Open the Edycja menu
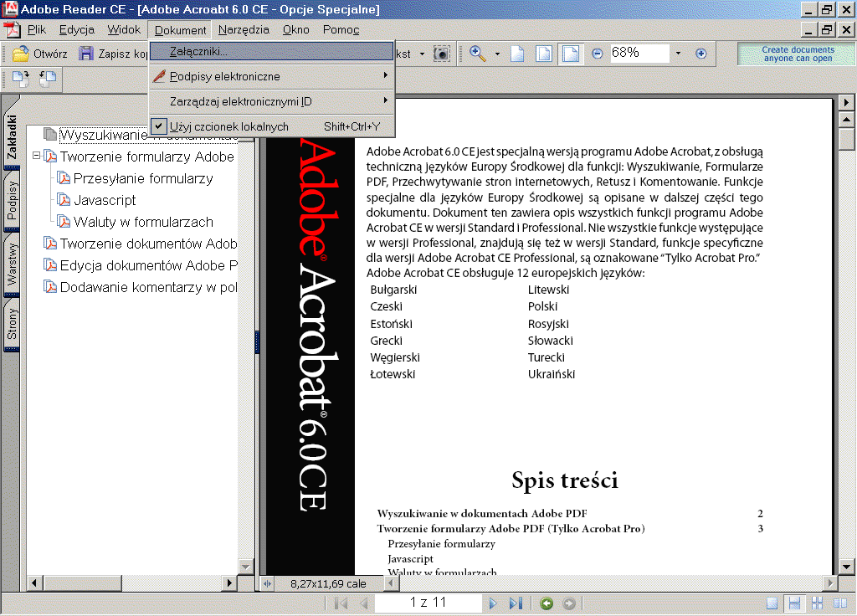The height and width of the screenshot is (616, 857). pos(76,29)
